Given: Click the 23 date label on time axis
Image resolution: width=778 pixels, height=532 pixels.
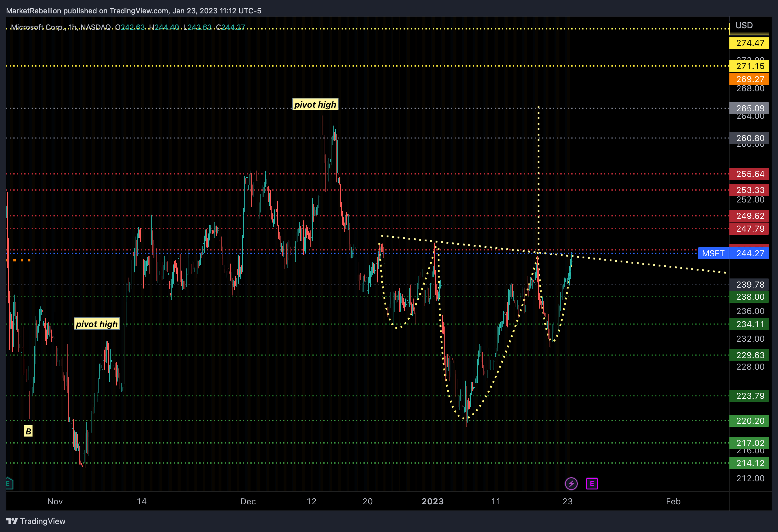Looking at the screenshot, I should pyautogui.click(x=567, y=501).
